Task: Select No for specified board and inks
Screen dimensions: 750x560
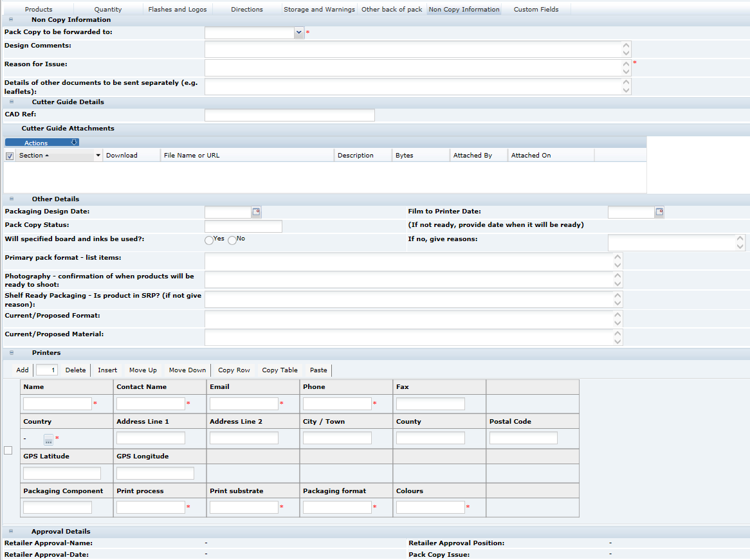Action: click(x=232, y=240)
